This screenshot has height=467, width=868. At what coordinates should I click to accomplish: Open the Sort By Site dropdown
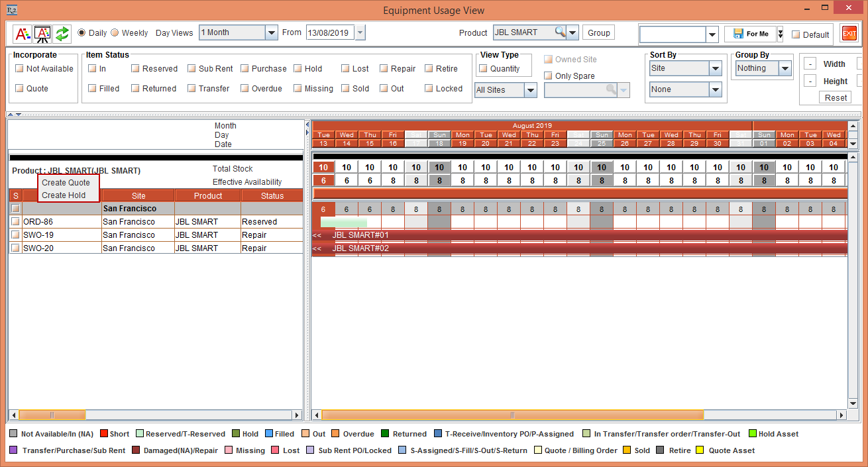(x=716, y=68)
